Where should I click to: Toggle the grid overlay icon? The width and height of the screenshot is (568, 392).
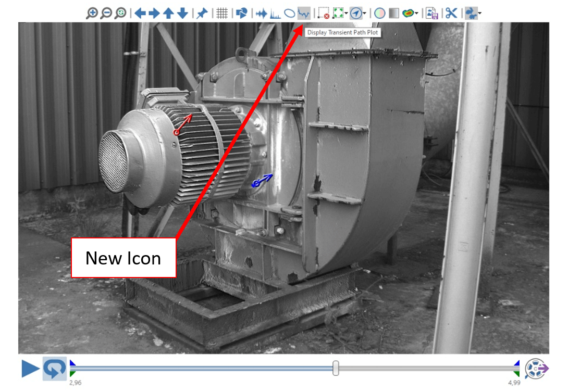pos(222,14)
